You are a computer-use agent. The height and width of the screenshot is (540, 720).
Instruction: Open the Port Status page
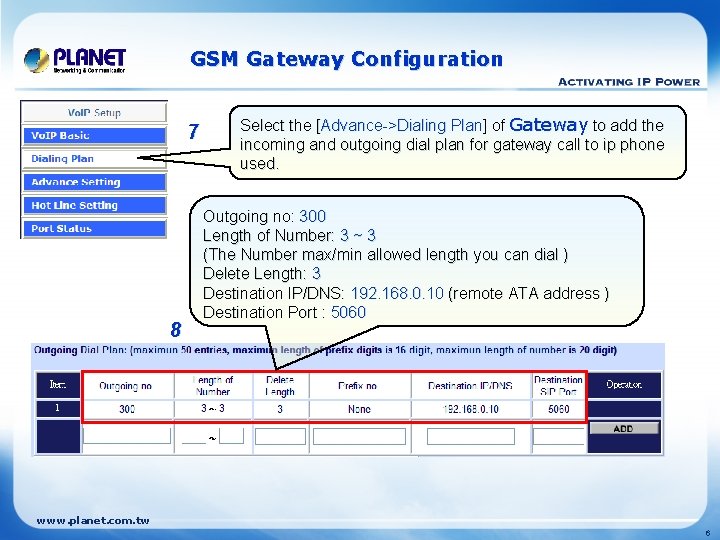click(94, 228)
